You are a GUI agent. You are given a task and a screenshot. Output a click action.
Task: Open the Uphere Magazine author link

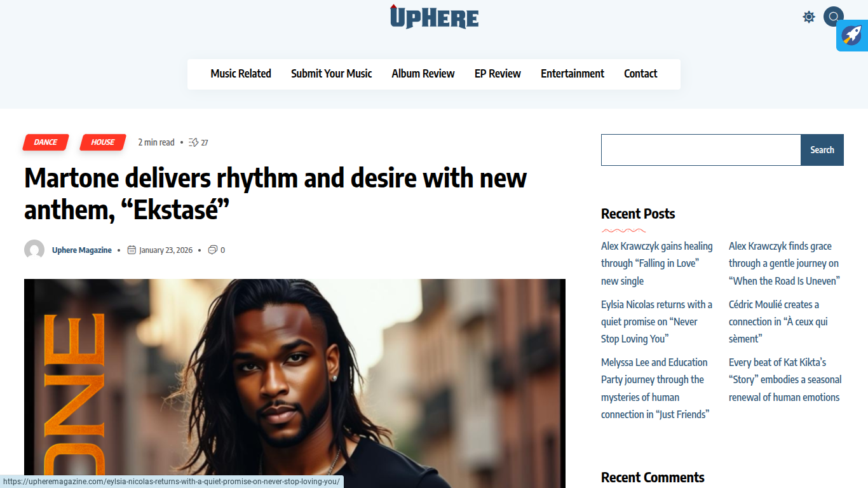click(x=82, y=250)
